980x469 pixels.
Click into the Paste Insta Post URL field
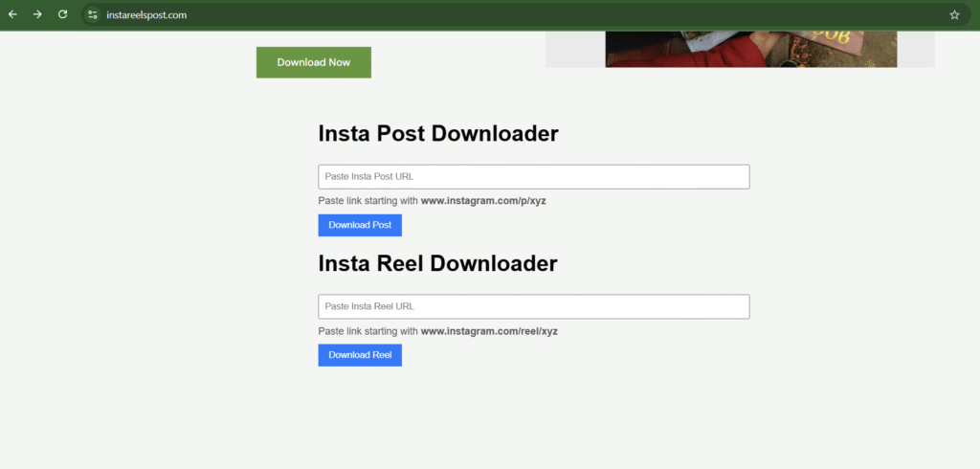534,177
